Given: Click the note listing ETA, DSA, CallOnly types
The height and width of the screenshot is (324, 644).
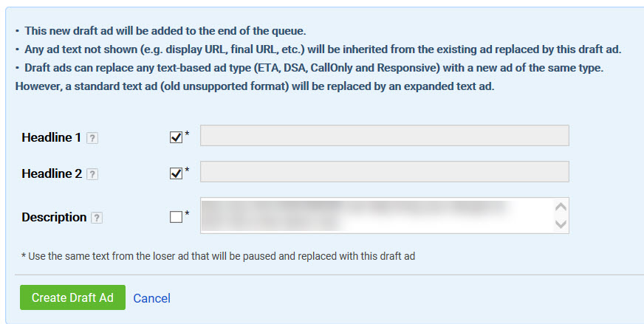Looking at the screenshot, I should 309,77.
